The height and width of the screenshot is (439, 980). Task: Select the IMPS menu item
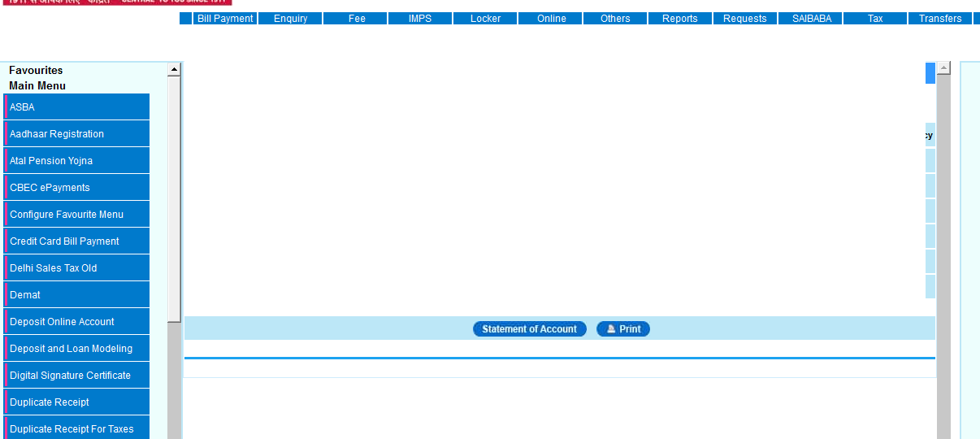pyautogui.click(x=420, y=19)
